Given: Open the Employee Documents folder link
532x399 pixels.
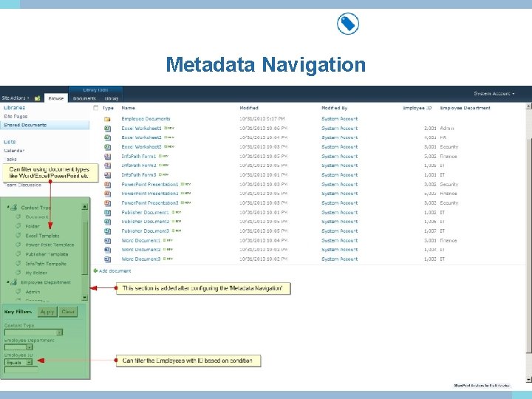Looking at the screenshot, I should [146, 119].
